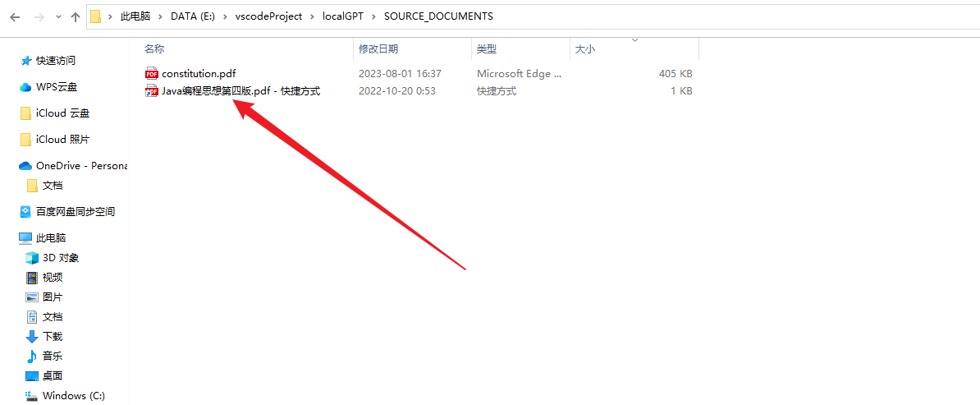Click the date 2023-08-01 16:37

click(400, 74)
